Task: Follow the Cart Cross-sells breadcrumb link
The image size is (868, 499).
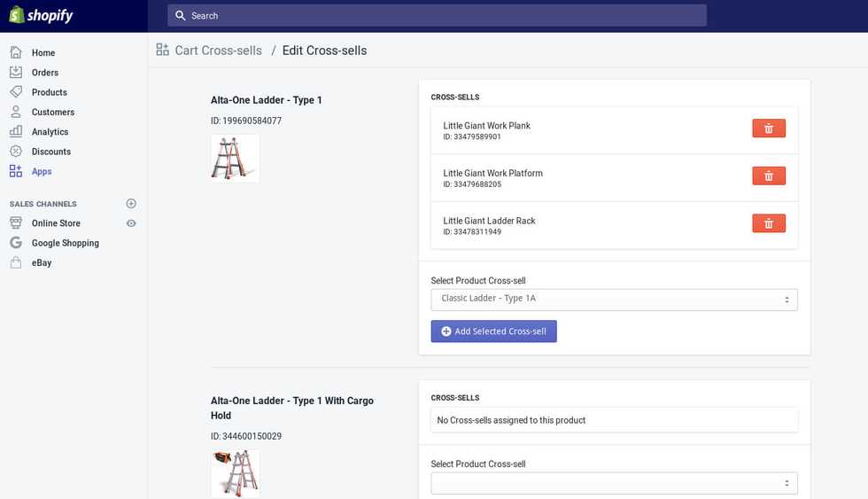Action: tap(218, 51)
